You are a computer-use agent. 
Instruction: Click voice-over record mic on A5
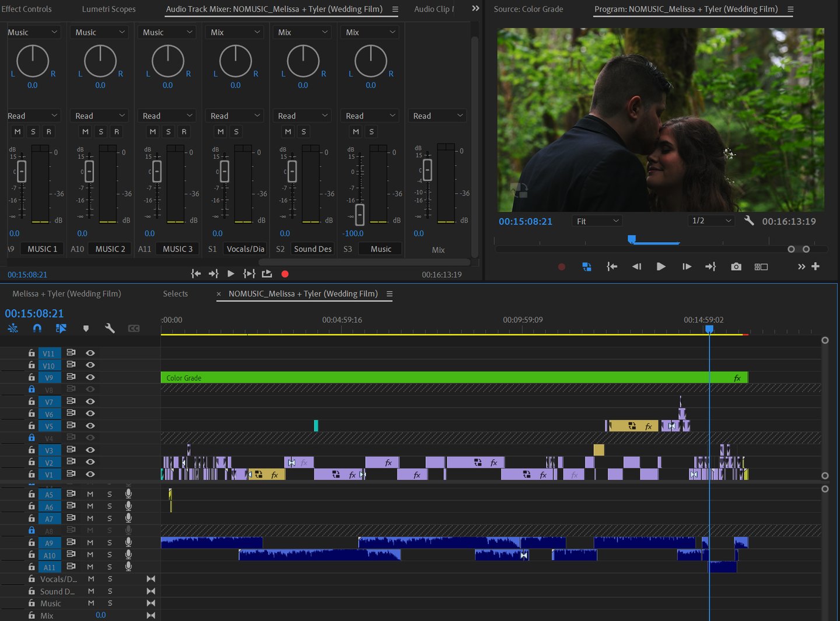pos(128,494)
